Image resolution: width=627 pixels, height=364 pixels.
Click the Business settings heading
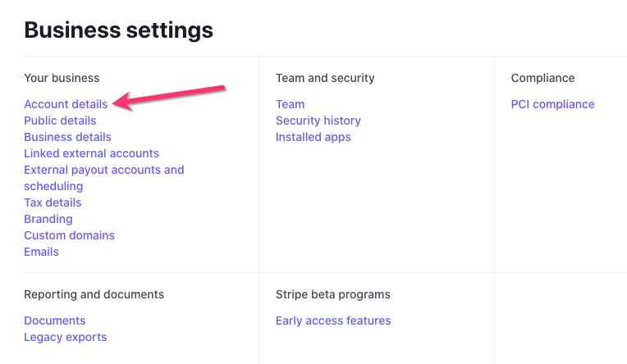click(x=118, y=30)
